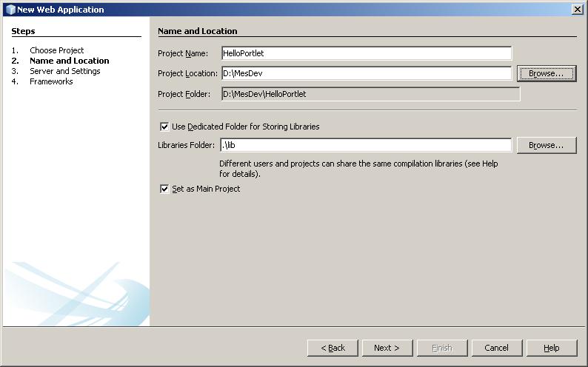Screen dimensions: 588x367
Task: Select the Frameworks step
Action: 51,81
